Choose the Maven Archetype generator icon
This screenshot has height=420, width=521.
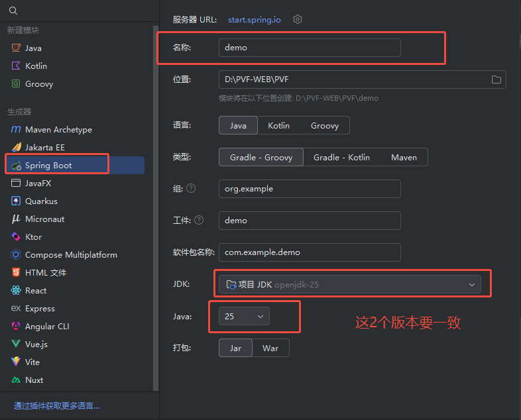pyautogui.click(x=16, y=129)
